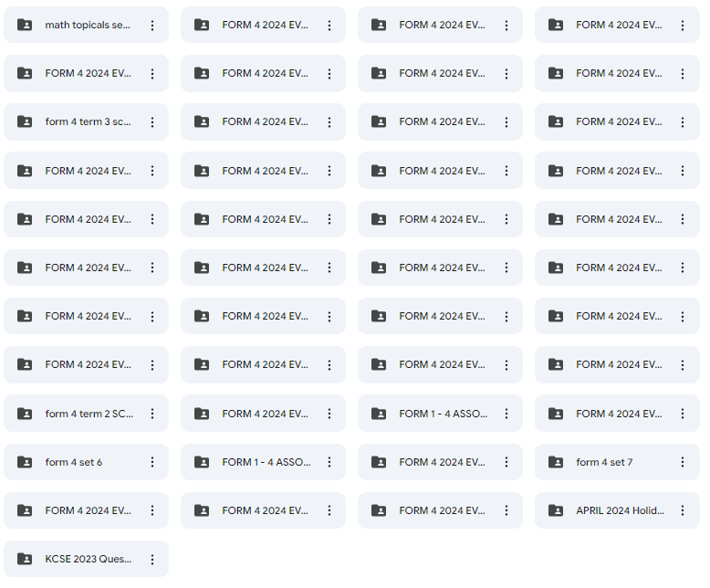Screen dimensions: 710x588
Task: Click the form 4 term 2 SC folder icon
Action: (x=25, y=414)
